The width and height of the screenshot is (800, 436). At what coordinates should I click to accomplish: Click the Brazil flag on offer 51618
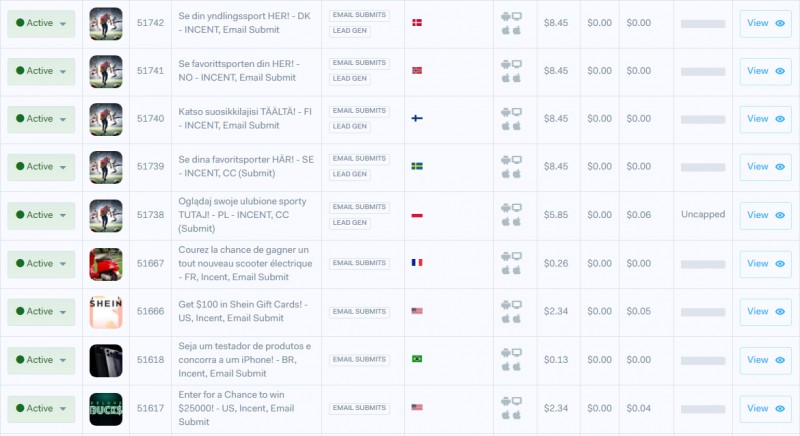417,359
